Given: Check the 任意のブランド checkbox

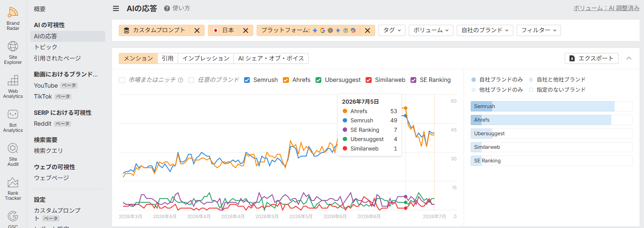Looking at the screenshot, I should 191,80.
